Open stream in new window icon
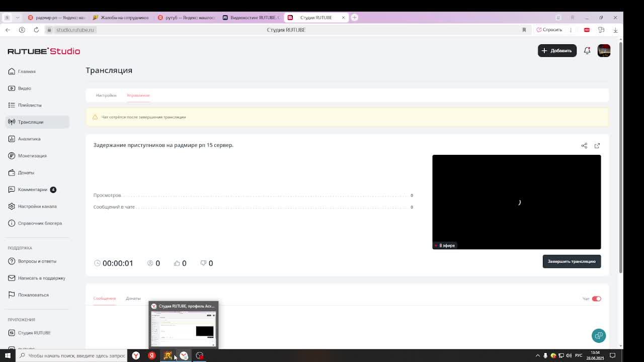The height and width of the screenshot is (362, 644). 597,146
